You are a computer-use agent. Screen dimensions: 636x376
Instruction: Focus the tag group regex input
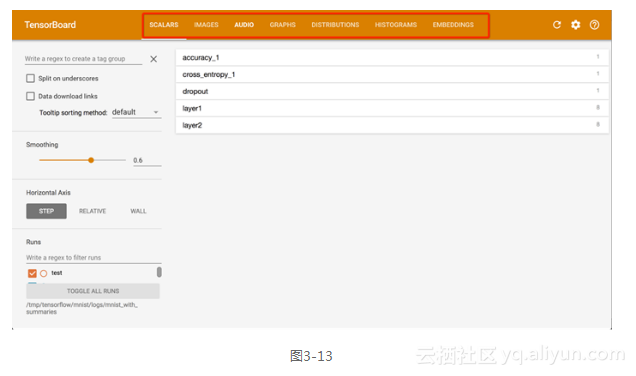83,59
